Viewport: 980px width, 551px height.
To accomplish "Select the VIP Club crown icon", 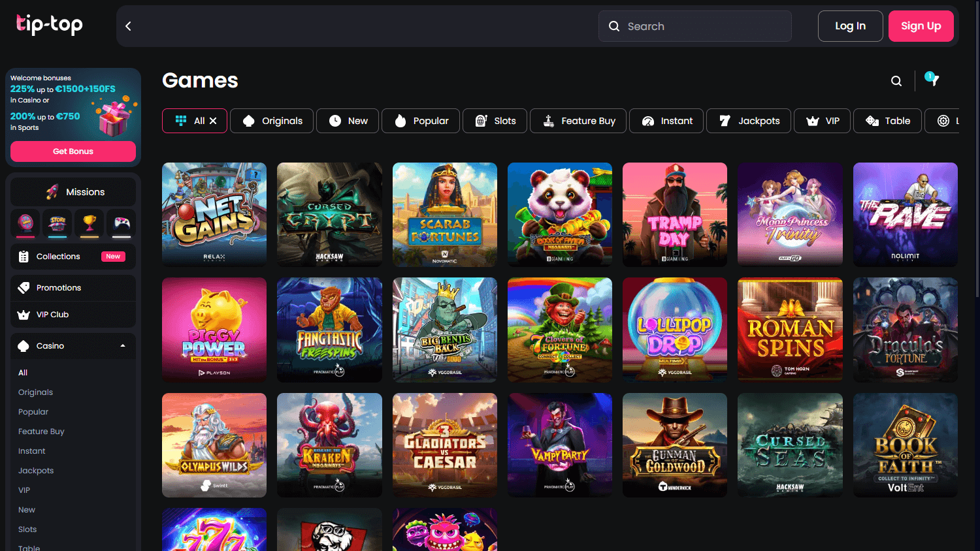I will click(24, 314).
